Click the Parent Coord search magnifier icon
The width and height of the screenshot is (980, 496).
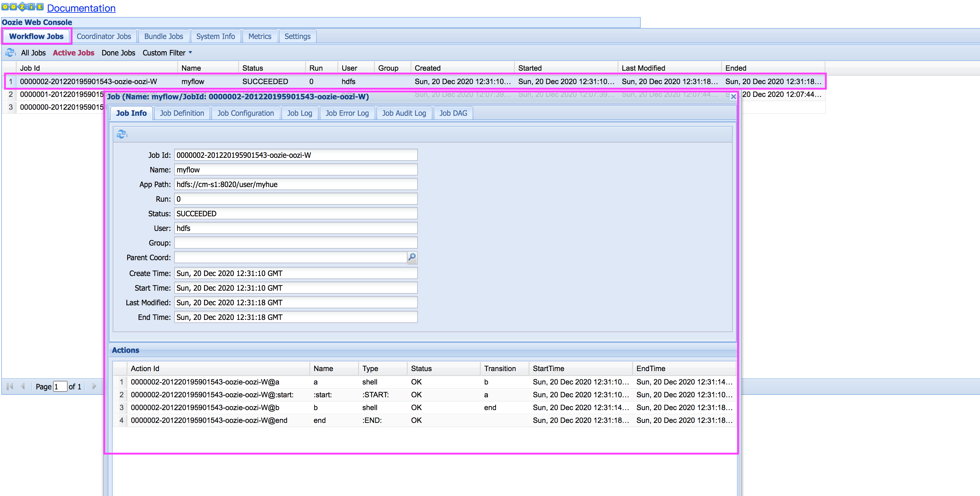click(x=412, y=257)
